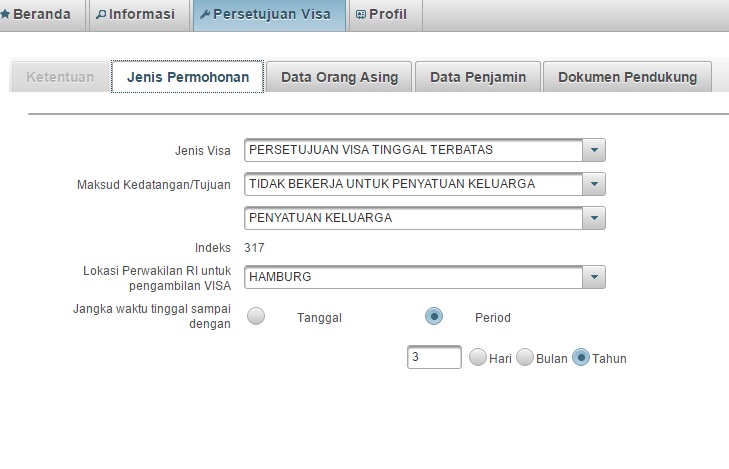
Task: Open Maksud Kedatangan/Tujuan dropdown arrow
Action: tap(594, 184)
